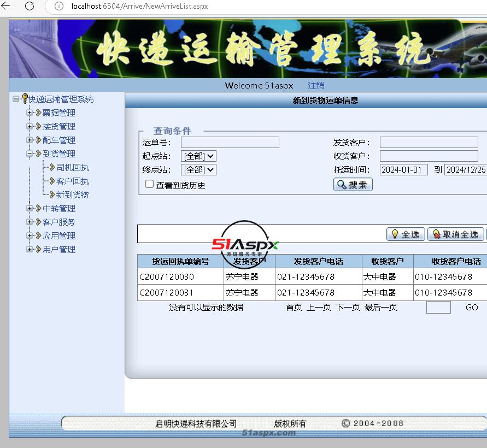
Task: Click the browser back arrow
Action: pyautogui.click(x=5, y=5)
